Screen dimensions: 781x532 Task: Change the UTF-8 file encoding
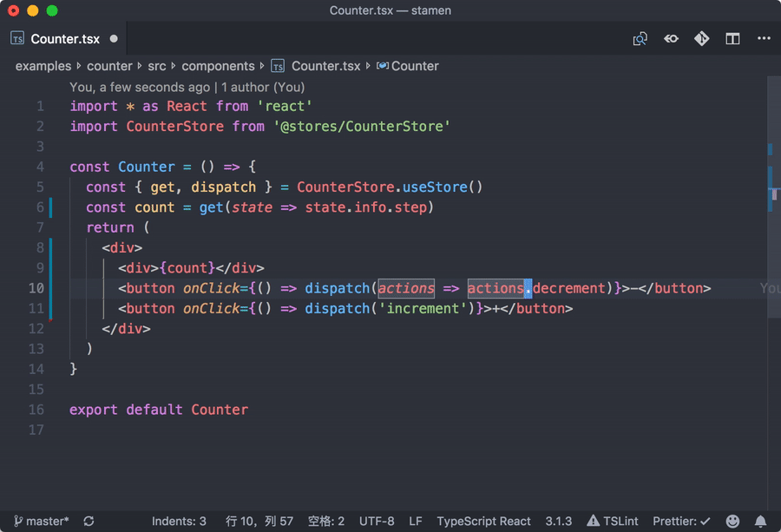377,521
